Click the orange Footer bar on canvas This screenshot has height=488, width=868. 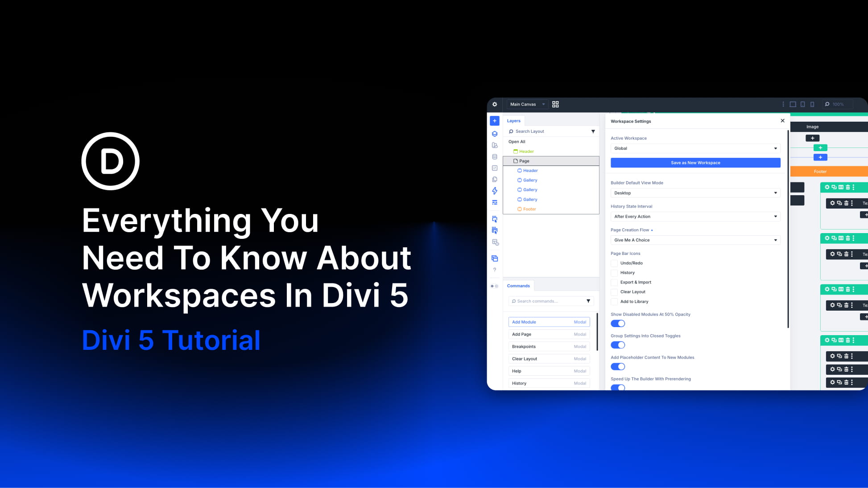pos(829,172)
